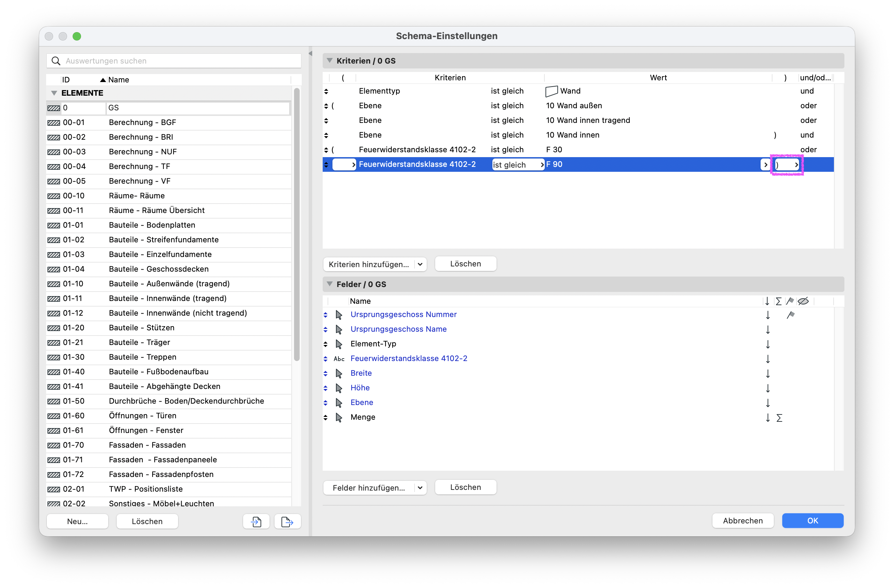
Task: Click the Wert column header
Action: (x=658, y=78)
